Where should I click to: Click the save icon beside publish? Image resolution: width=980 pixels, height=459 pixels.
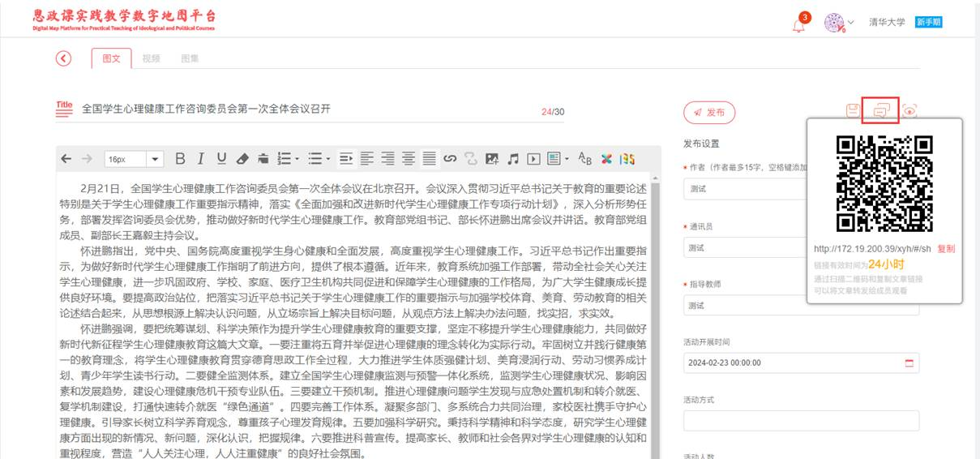click(852, 111)
